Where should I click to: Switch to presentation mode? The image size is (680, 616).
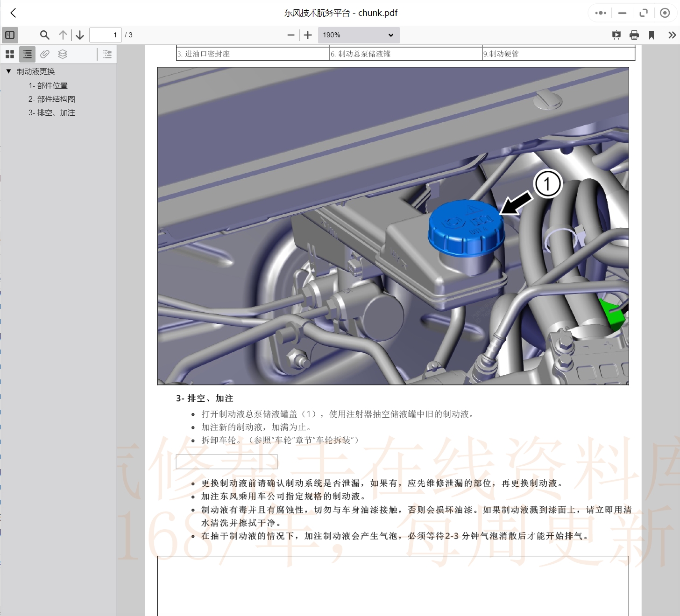(616, 35)
